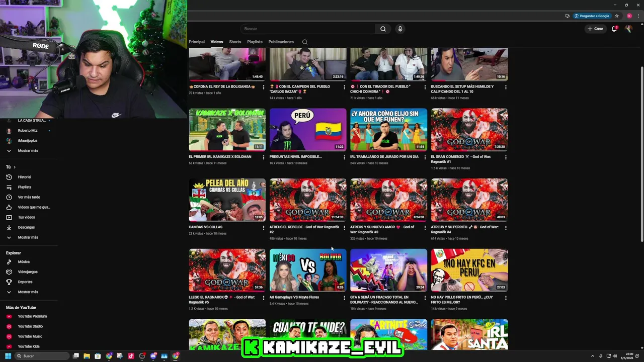
Task: Open options for PREGUNTAS NIVEL IMPOSIBLE video
Action: 344,157
